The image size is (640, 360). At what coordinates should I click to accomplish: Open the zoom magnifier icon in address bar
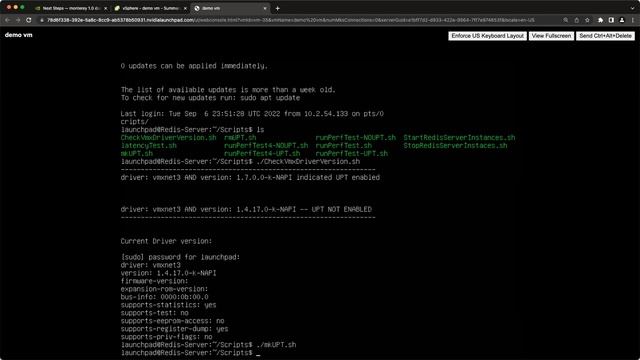coord(566,20)
